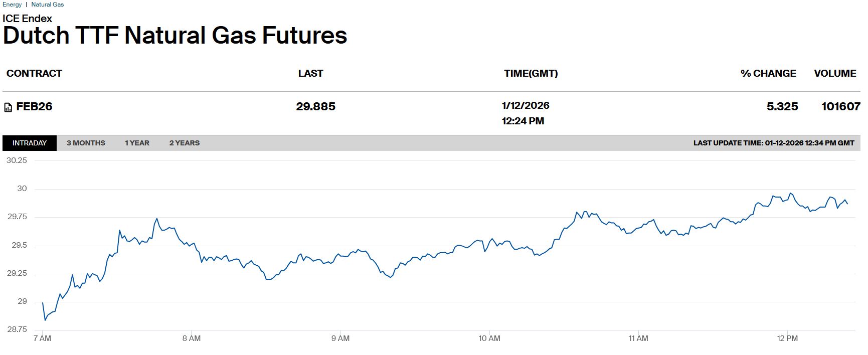Select the INTRADAY chart tab
Viewport: 868px width, 355px height.
click(x=30, y=143)
